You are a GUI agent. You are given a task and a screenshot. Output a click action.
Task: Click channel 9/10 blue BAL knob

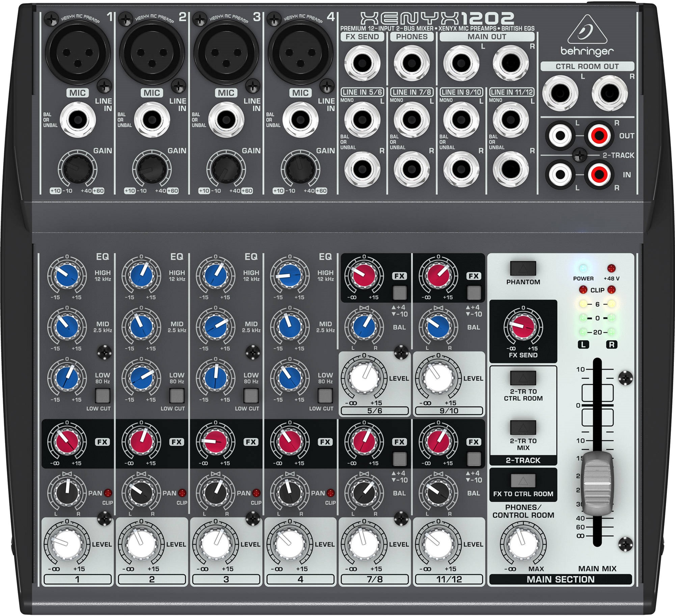click(438, 327)
